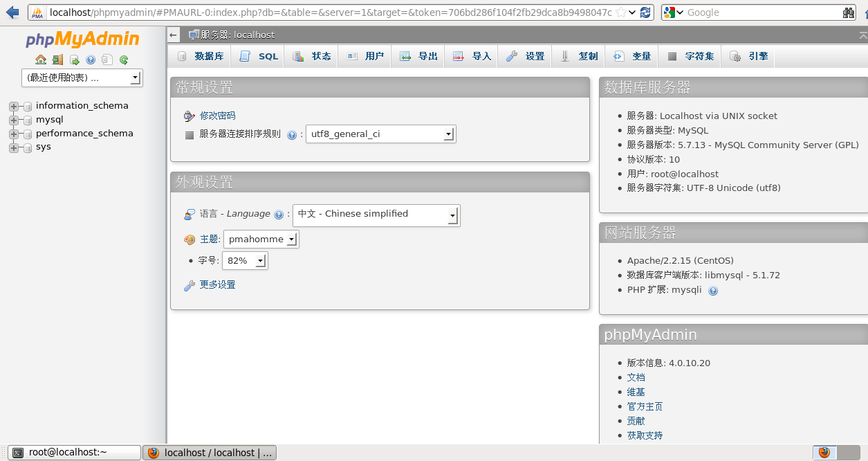Click the mysql database cylinder icon

coord(28,120)
